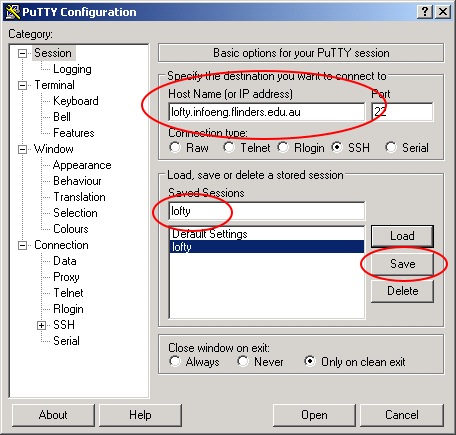The image size is (456, 435).
Task: Choose Never for close window on exit
Action: point(243,361)
